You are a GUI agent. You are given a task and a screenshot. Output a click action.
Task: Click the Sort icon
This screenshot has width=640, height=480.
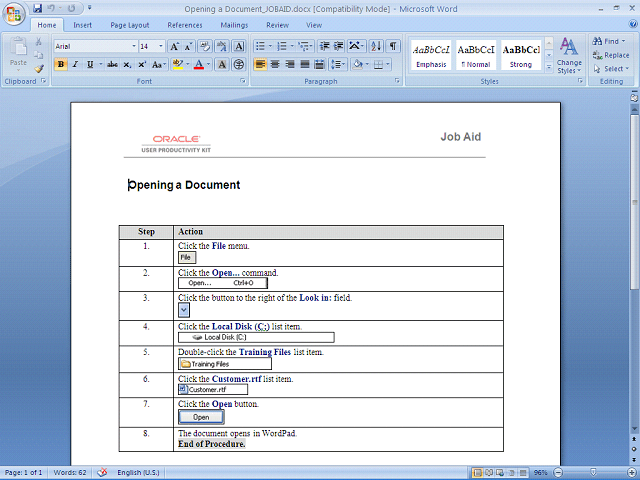click(x=376, y=46)
